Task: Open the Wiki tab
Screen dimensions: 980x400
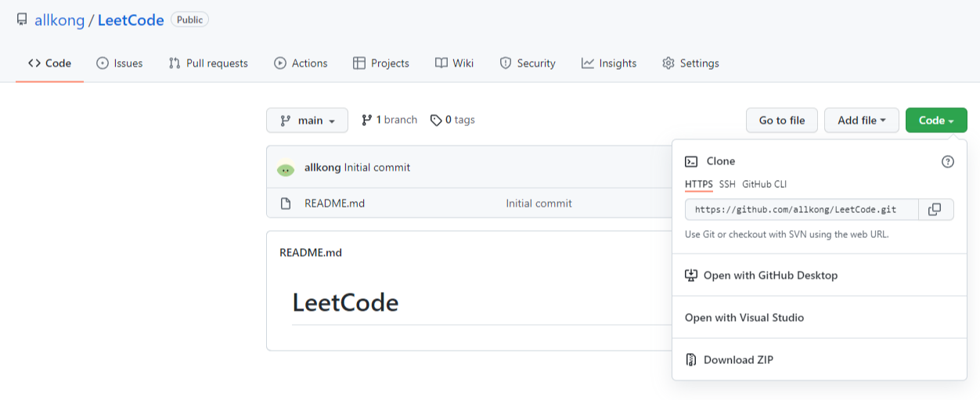Action: pyautogui.click(x=454, y=63)
